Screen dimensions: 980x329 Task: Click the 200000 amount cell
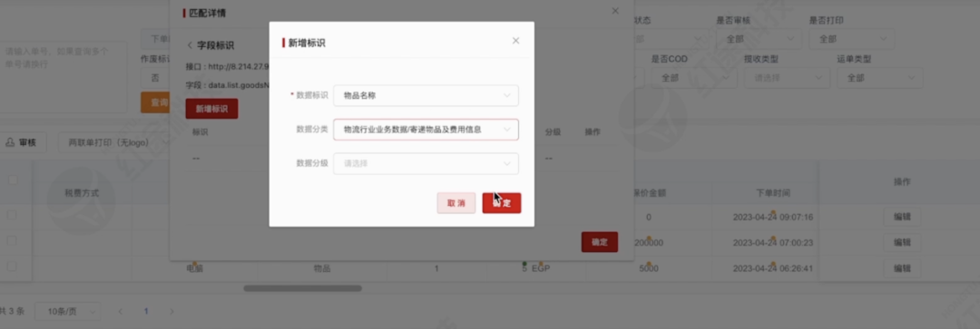(x=649, y=243)
